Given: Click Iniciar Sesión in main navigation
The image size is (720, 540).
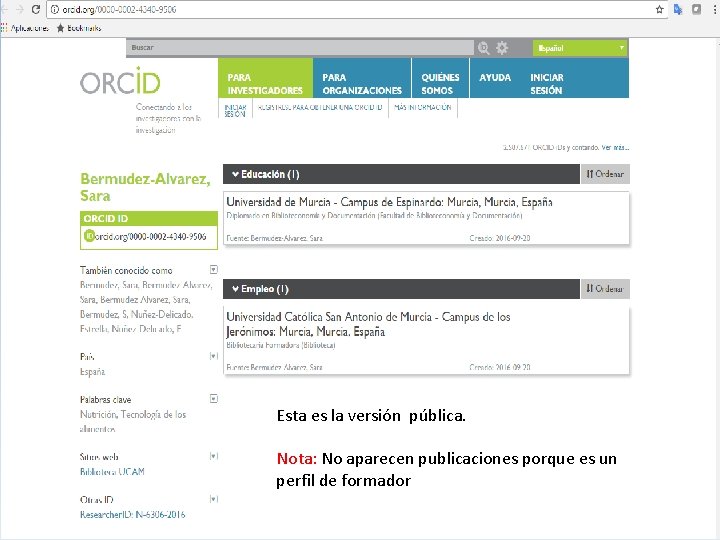Looking at the screenshot, I should pos(547,84).
